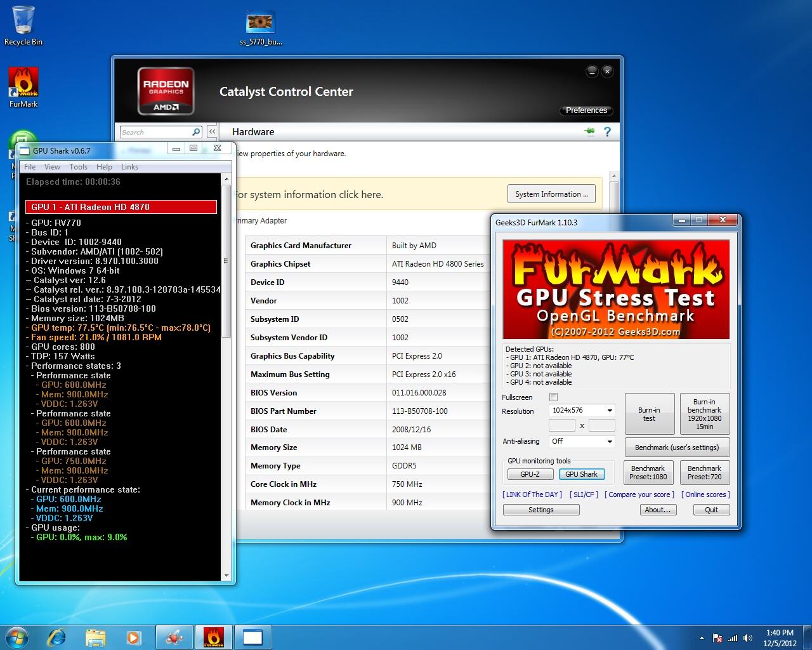This screenshot has height=650, width=812.
Task: Open View menu in GPU Shark
Action: [x=52, y=167]
